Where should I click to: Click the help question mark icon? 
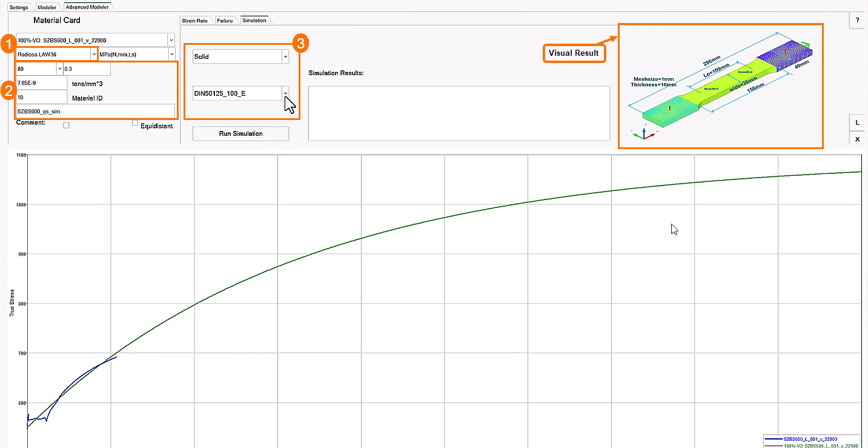click(856, 20)
